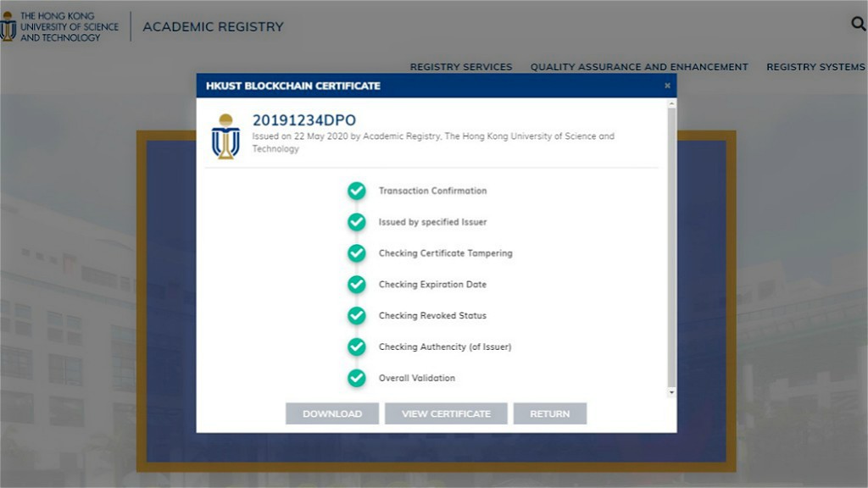Click the Checking Expiration Date check icon
868x488 pixels.
pyautogui.click(x=357, y=285)
